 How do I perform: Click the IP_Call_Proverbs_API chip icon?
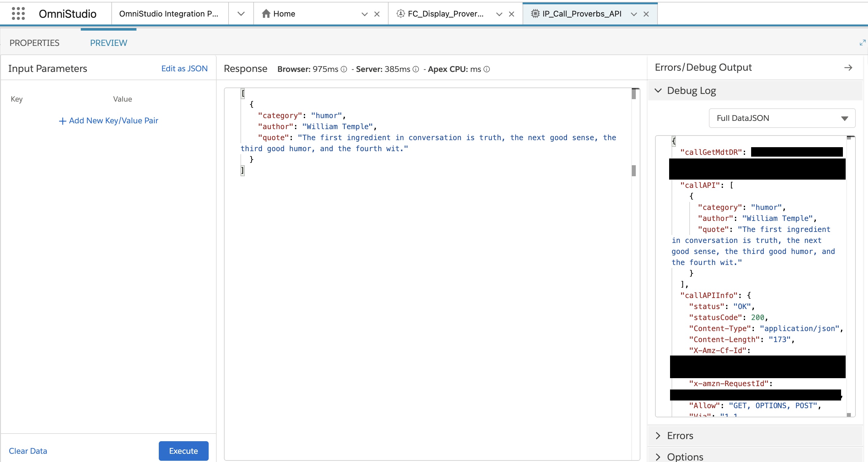535,13
